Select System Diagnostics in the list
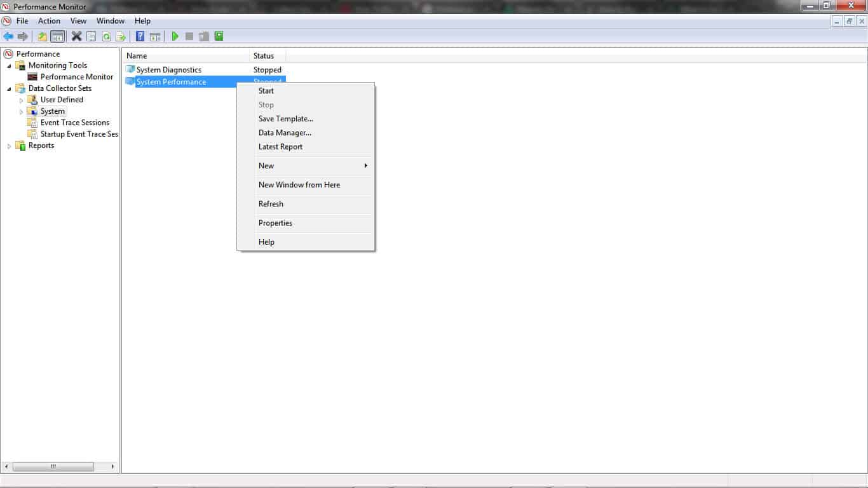This screenshot has height=488, width=868. pos(168,70)
